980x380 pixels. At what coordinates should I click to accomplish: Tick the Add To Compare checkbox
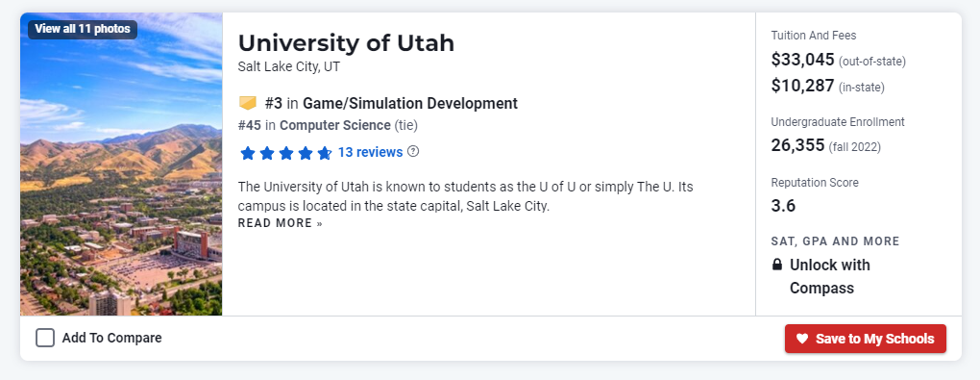(x=45, y=338)
